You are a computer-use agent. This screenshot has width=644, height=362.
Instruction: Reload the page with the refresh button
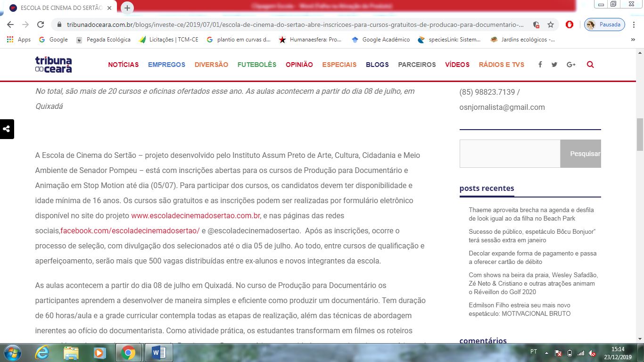click(x=41, y=25)
